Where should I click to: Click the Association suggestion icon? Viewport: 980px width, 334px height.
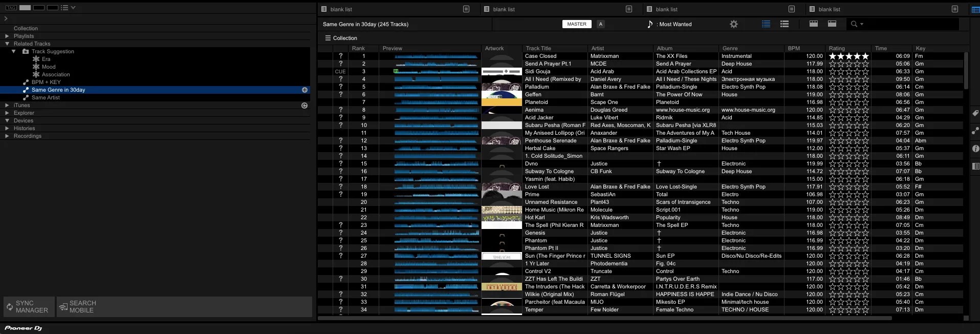(x=36, y=74)
